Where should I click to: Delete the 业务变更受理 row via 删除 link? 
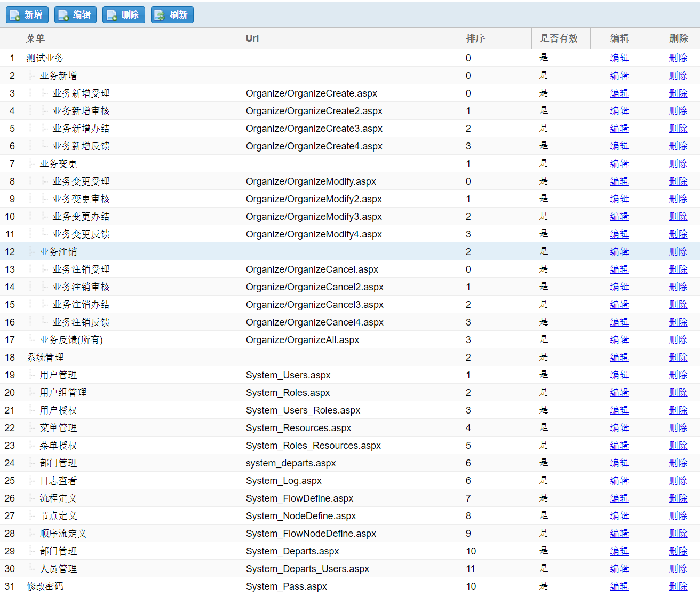(x=678, y=181)
